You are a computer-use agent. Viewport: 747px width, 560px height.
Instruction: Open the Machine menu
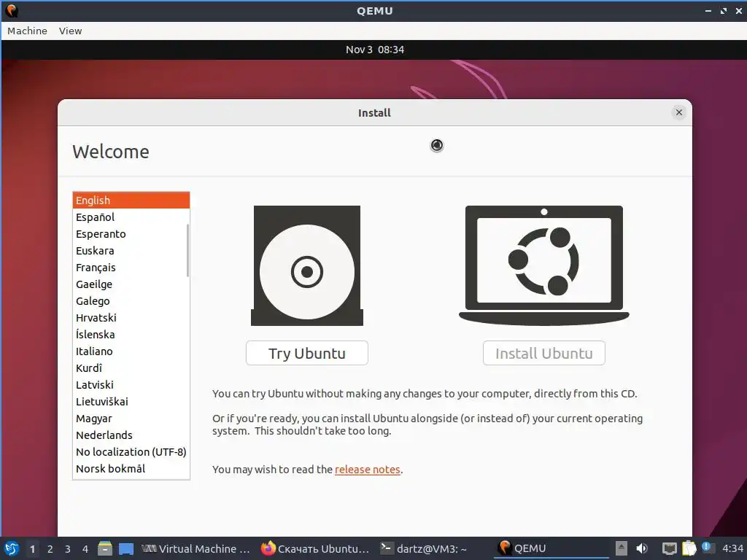tap(27, 31)
